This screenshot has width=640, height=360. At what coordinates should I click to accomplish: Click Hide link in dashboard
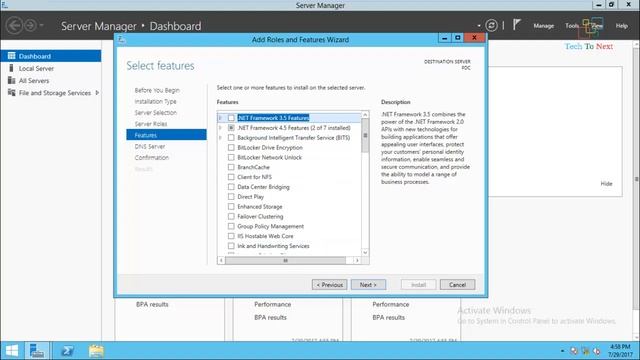coord(606,184)
